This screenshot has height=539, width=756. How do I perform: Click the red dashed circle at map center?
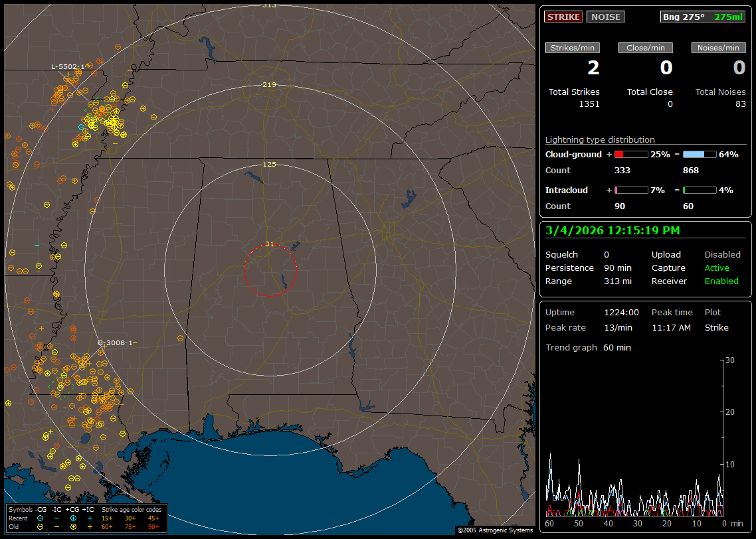[270, 269]
